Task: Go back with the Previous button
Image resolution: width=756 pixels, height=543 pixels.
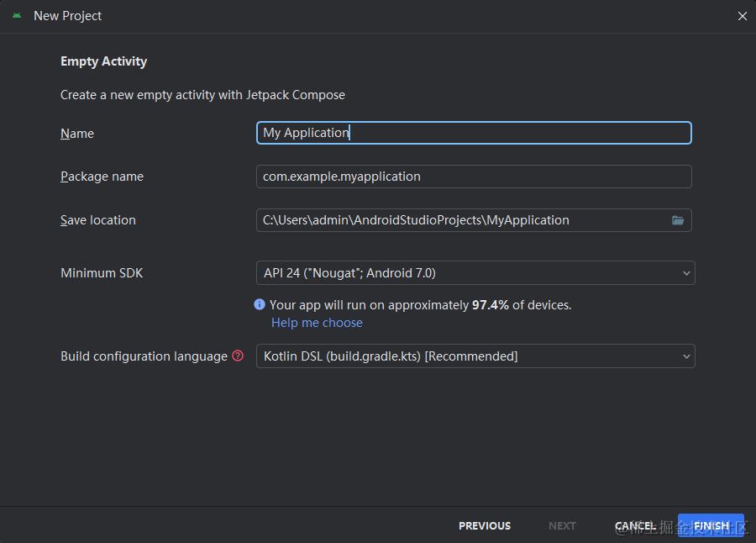Action: [x=485, y=525]
